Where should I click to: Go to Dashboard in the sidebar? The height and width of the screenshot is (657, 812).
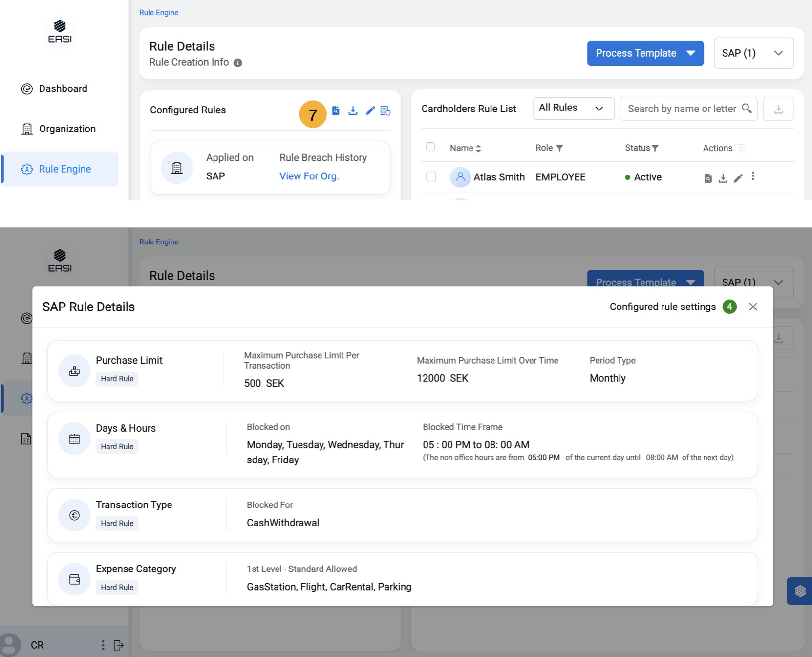pyautogui.click(x=63, y=88)
